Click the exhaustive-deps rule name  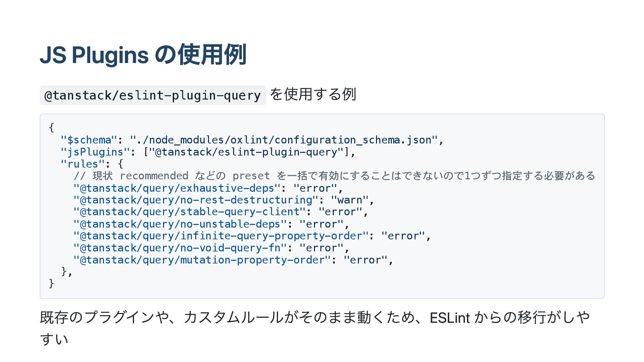coord(177,188)
